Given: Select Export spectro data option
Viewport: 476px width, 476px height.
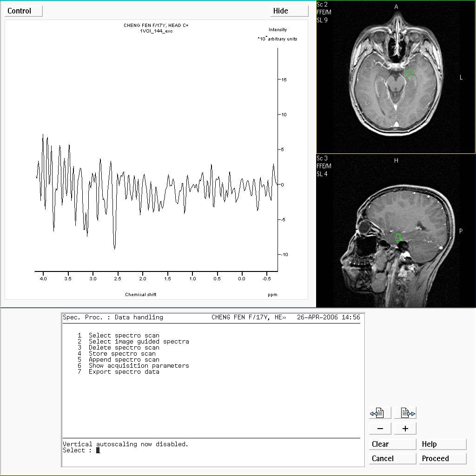Looking at the screenshot, I should point(124,371).
